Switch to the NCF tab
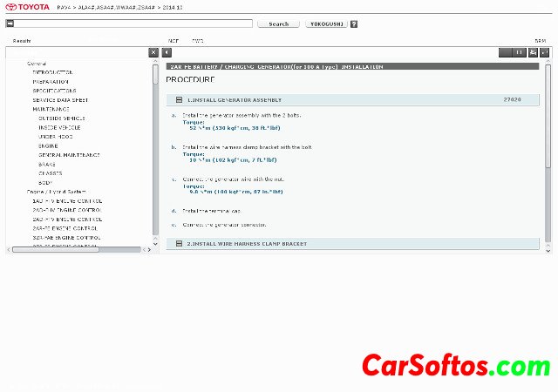 click(x=174, y=41)
